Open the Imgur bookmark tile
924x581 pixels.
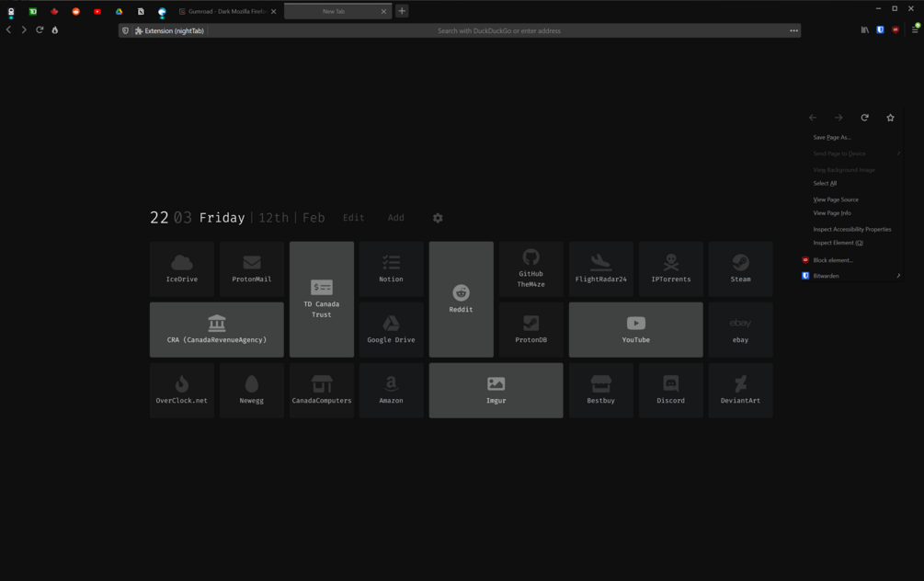click(496, 390)
